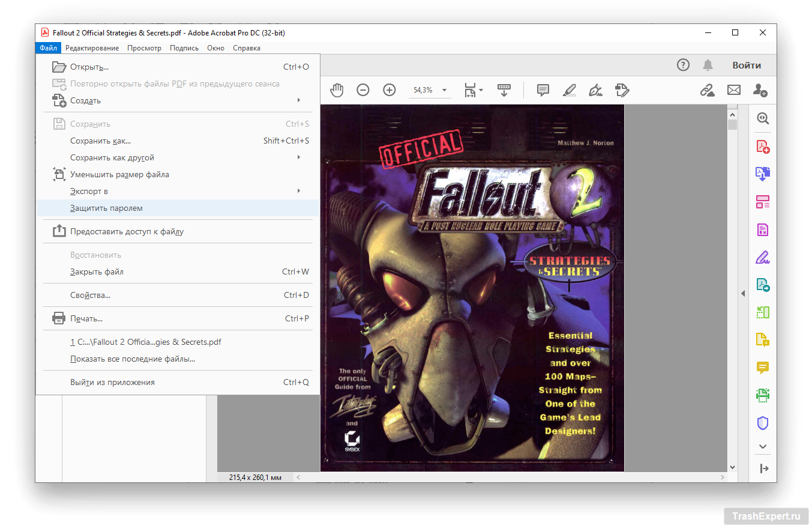Screen dimensions: 812x528
Task: Open the Create PDF tool in sidebar
Action: click(763, 146)
